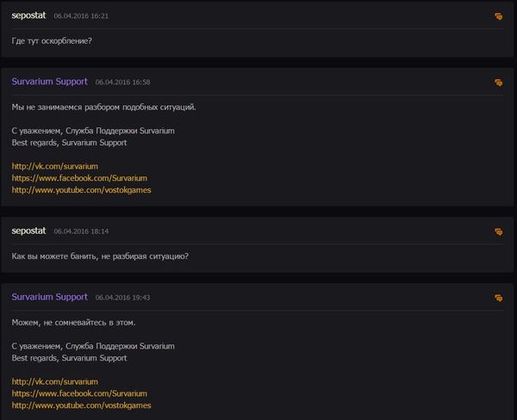This screenshot has height=420, width=517.
Task: Click the quote icon on sepostat's 18:14 message
Action: tap(498, 232)
